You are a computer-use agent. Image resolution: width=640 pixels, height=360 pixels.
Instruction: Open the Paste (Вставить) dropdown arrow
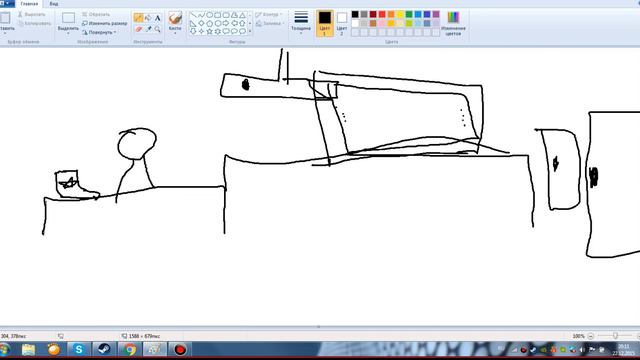(5, 33)
